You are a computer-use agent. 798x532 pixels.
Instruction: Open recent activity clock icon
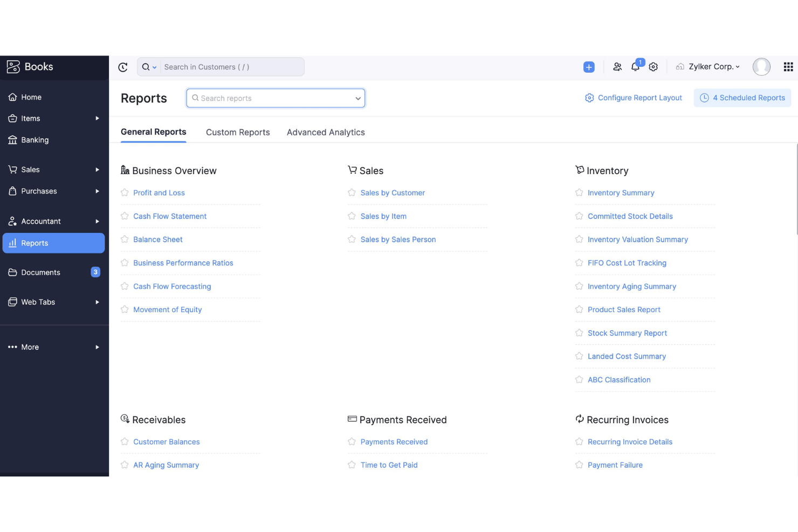[123, 67]
